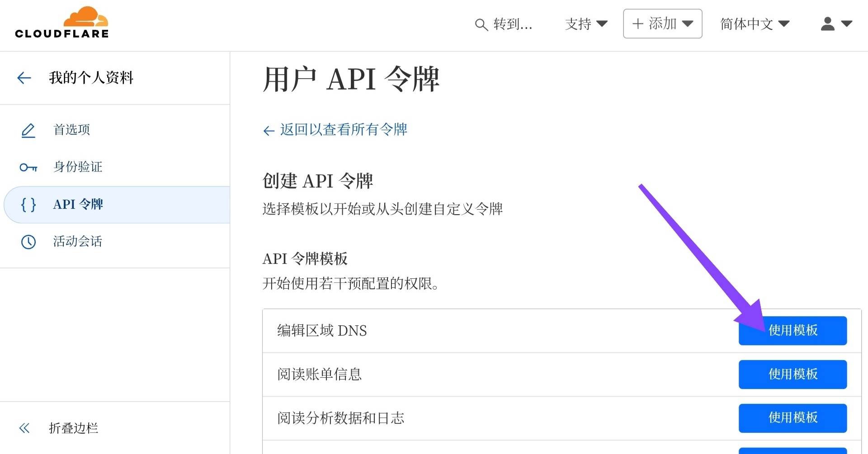
Task: Open the 简体中文 language selector
Action: [755, 24]
